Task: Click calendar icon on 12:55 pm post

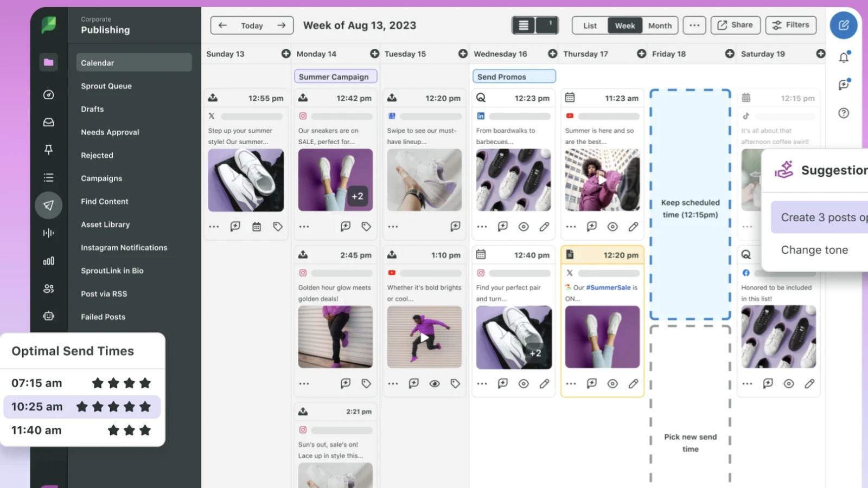Action: [257, 227]
